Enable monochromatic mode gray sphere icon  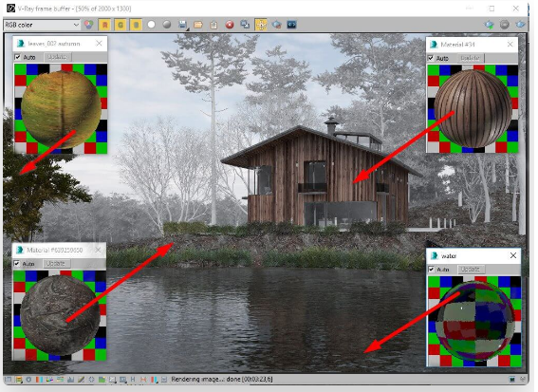click(x=167, y=25)
